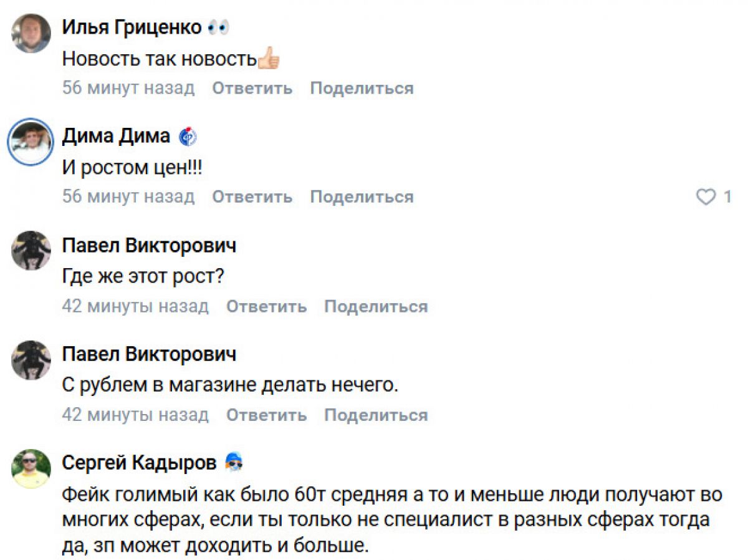
Task: Click the emoji badge next to Сергей Кадыров
Action: pyautogui.click(x=234, y=463)
